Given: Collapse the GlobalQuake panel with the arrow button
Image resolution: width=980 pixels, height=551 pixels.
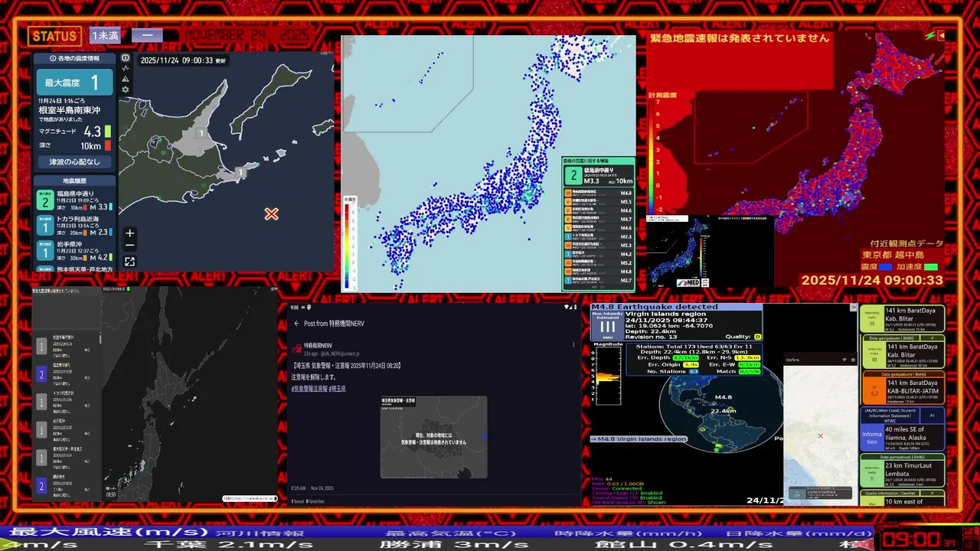Looking at the screenshot, I should tap(854, 308).
